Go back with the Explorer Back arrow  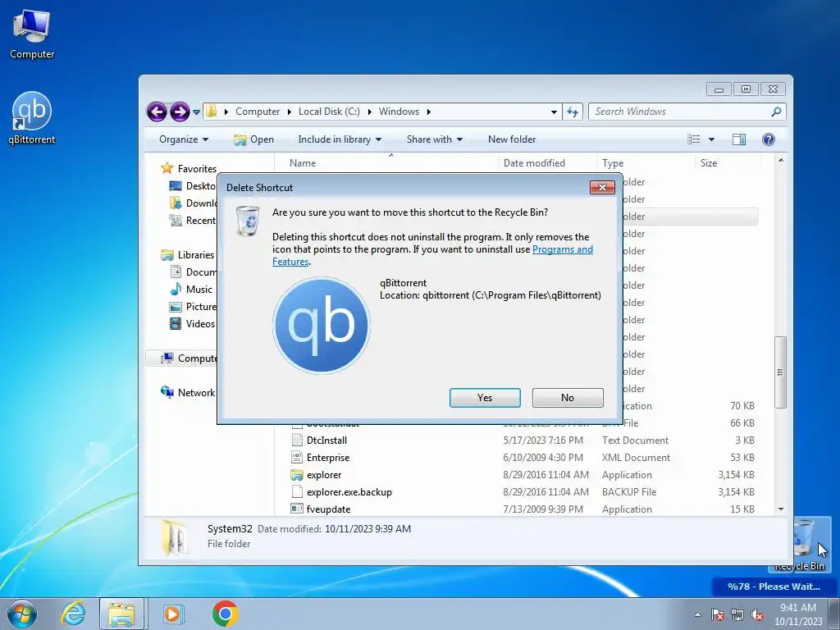(x=157, y=112)
